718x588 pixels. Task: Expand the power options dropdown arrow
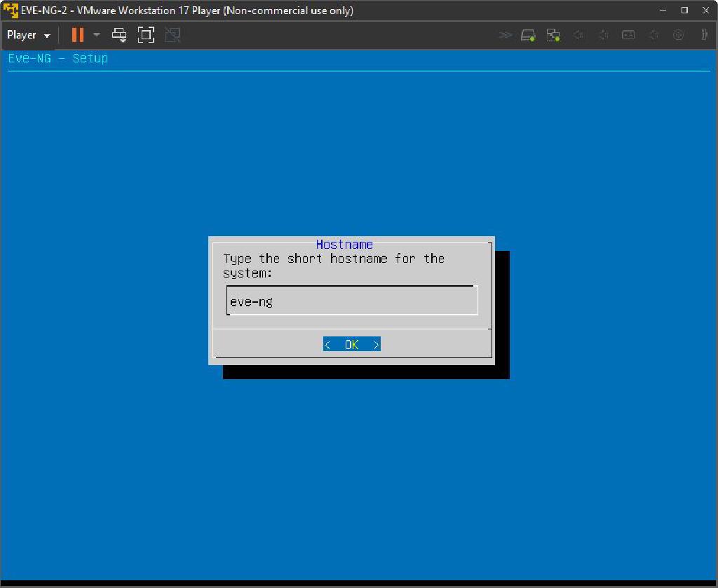click(97, 35)
